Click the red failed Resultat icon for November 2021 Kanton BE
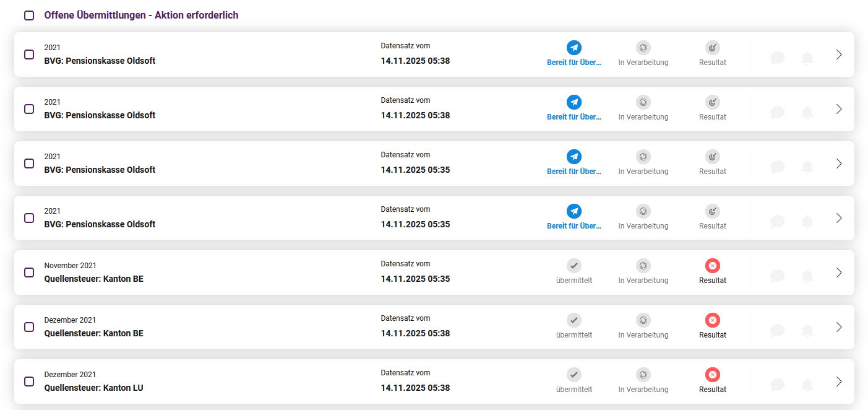868x410 pixels. click(x=713, y=266)
